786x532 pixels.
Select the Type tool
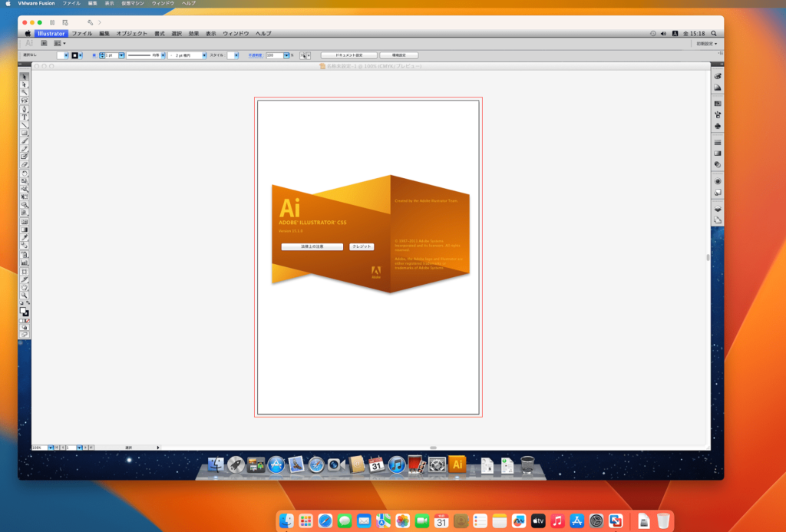click(x=24, y=117)
